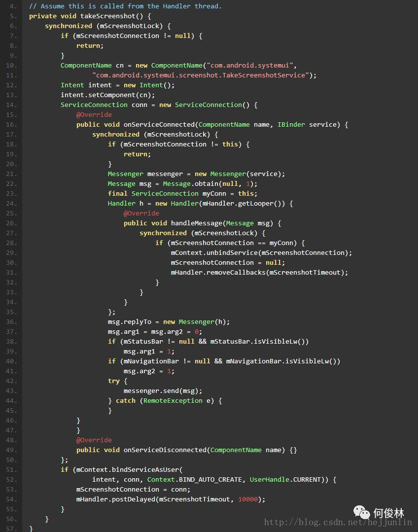
Task: Click the line 'msg.replyTo = new Messenger(h);'
Action: 169,321
